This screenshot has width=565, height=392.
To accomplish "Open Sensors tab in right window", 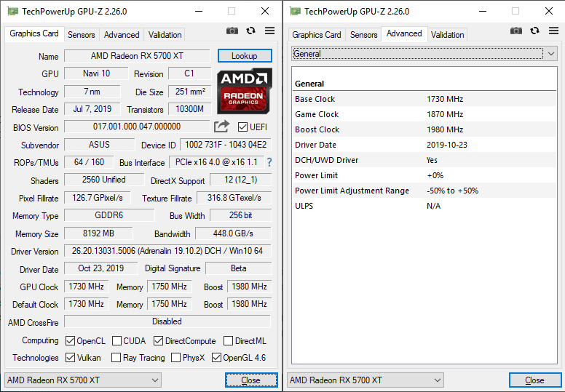I will 364,35.
